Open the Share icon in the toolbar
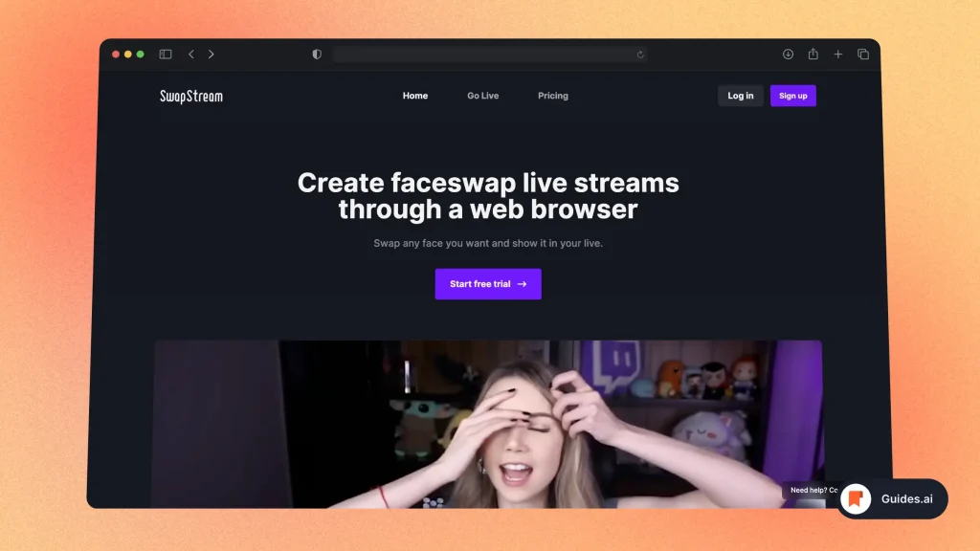Image resolution: width=980 pixels, height=551 pixels. click(813, 55)
